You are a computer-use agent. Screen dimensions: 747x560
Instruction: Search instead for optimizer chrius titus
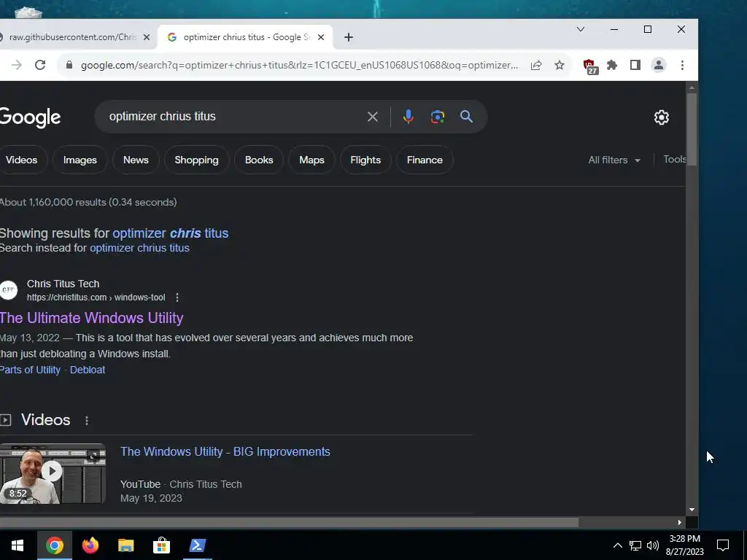click(139, 248)
